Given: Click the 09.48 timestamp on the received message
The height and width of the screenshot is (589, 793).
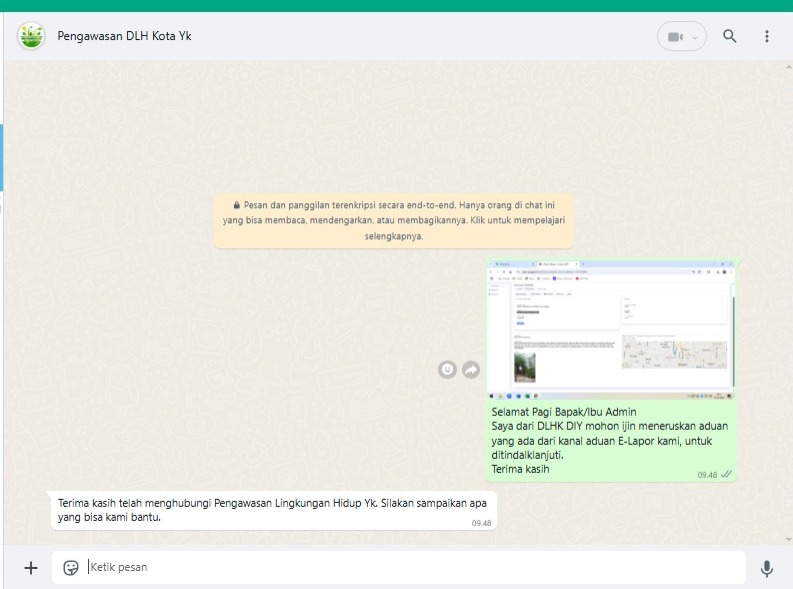Looking at the screenshot, I should (481, 523).
